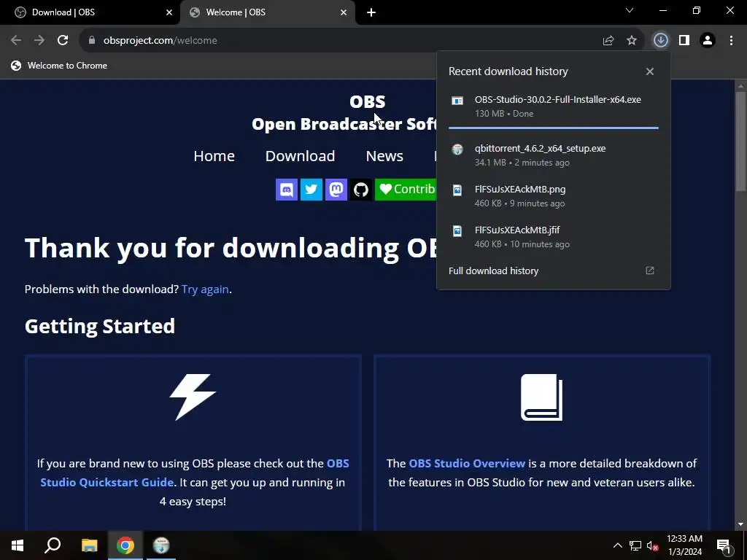This screenshot has width=747, height=560.
Task: Open Windows Start menu
Action: [x=18, y=545]
